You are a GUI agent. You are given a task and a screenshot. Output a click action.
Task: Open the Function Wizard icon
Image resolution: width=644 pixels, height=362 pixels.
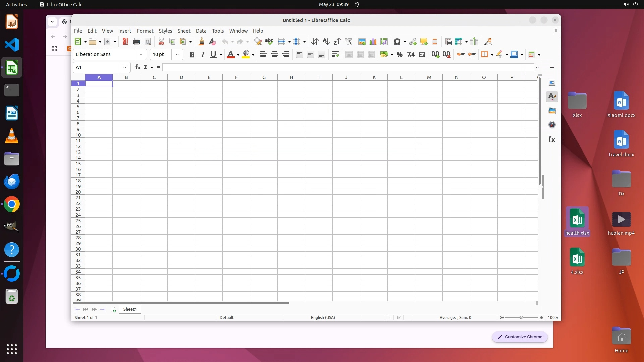(x=138, y=67)
